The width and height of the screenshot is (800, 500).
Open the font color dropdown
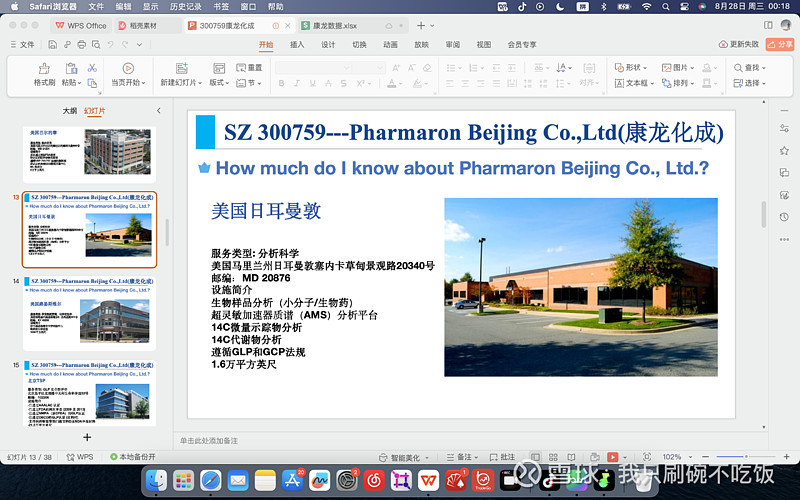coord(400,84)
